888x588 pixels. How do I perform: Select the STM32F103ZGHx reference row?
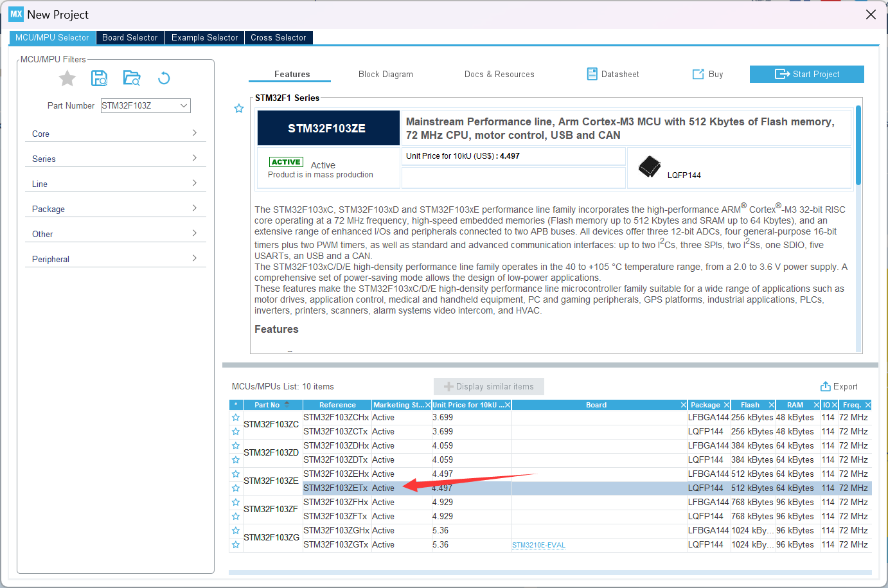[x=336, y=531]
